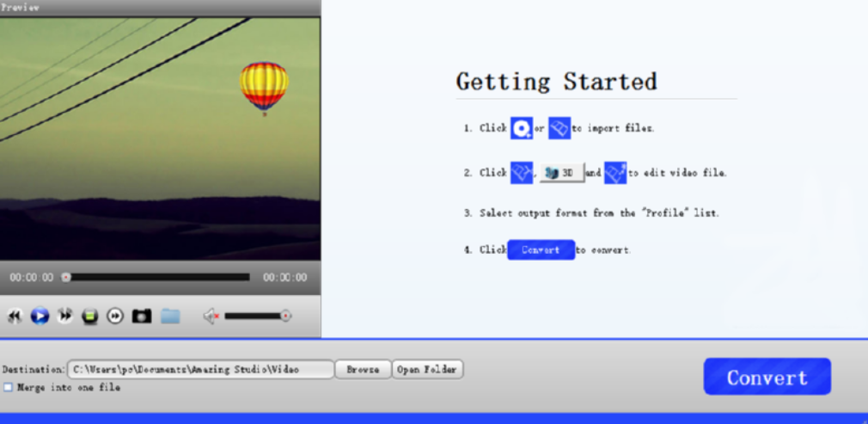Image resolution: width=868 pixels, height=424 pixels.
Task: Enable Merge into one file checkbox
Action: pos(8,387)
